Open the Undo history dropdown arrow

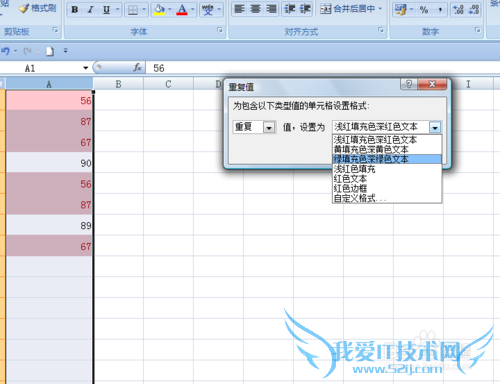(15, 51)
